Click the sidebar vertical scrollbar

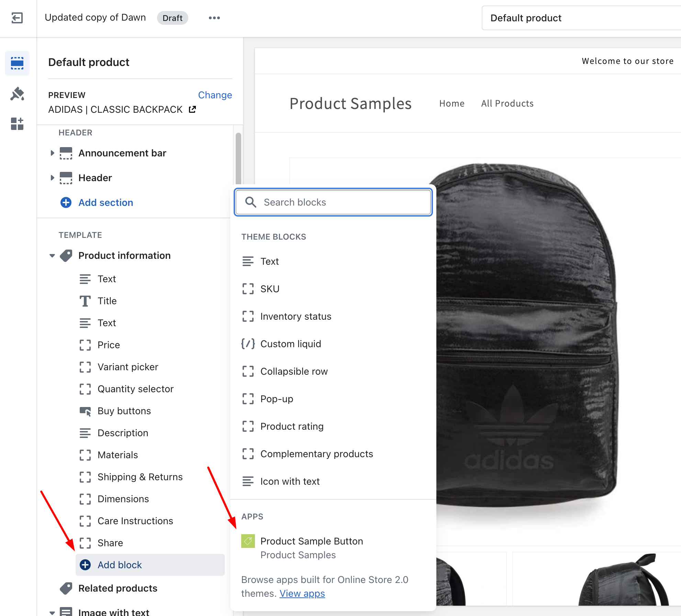(238, 158)
